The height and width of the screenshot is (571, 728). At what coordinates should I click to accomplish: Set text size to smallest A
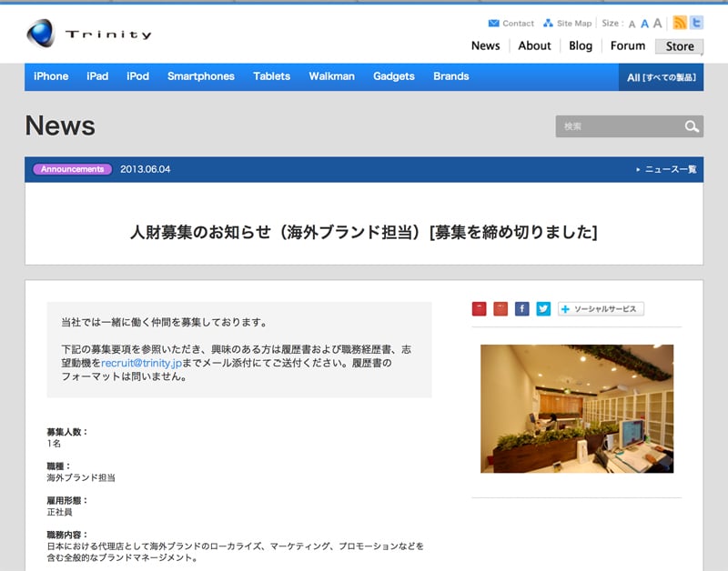pyautogui.click(x=632, y=25)
